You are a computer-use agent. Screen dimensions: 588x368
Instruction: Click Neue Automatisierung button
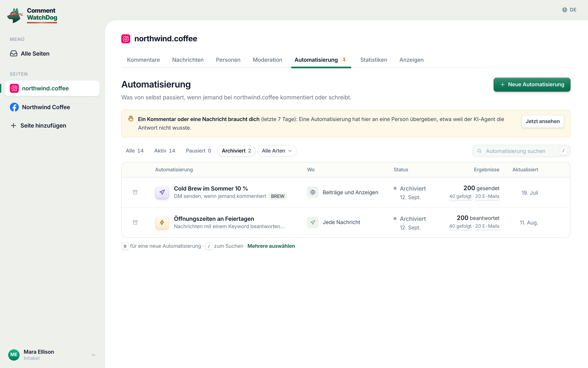tap(532, 85)
